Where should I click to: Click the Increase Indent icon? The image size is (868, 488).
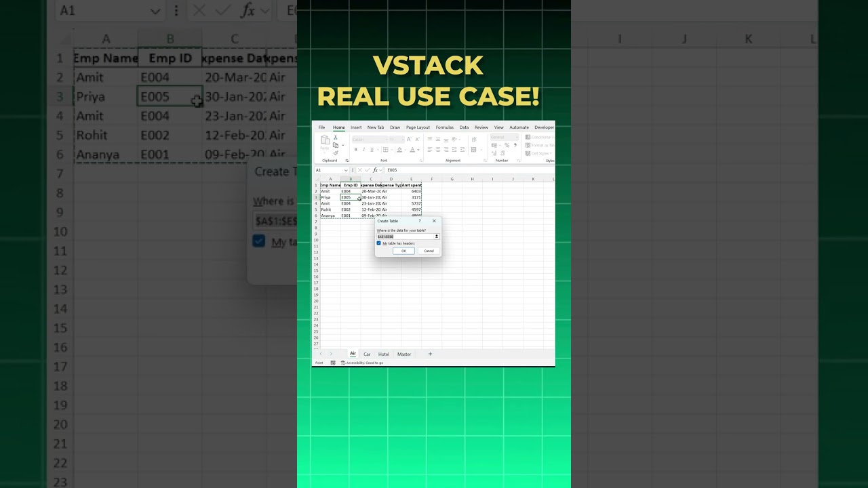462,150
